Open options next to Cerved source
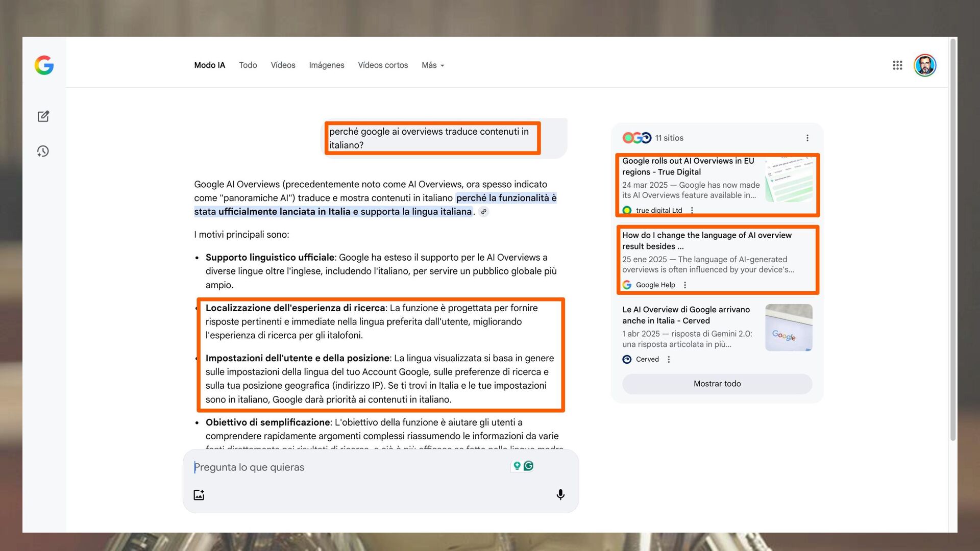The height and width of the screenshot is (551, 980). pos(669,360)
